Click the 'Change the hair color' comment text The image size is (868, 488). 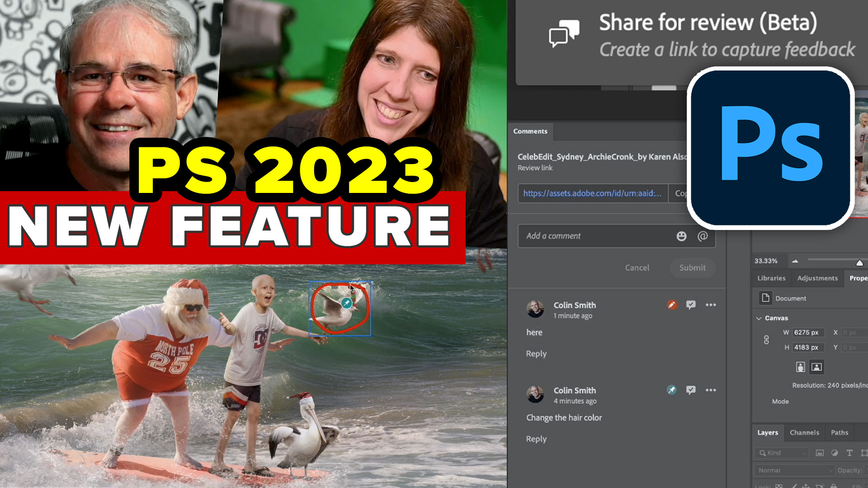coord(564,418)
